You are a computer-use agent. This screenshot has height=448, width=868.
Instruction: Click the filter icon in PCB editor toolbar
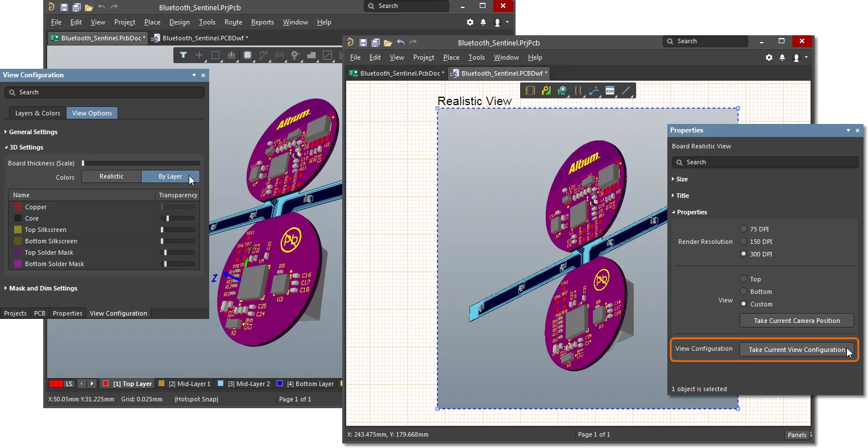(x=183, y=55)
